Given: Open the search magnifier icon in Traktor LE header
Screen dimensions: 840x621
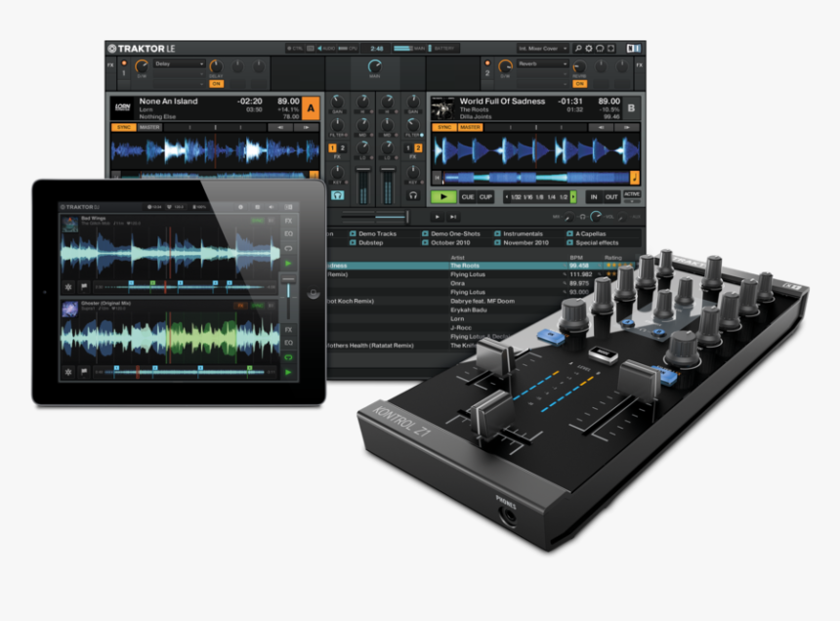Looking at the screenshot, I should click(578, 48).
